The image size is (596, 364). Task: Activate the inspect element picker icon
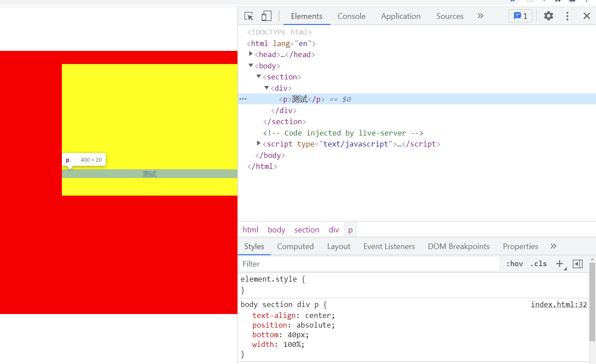[x=249, y=16]
